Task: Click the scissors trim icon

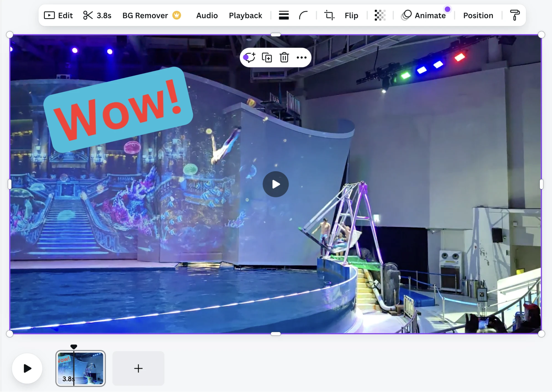Action: (x=88, y=15)
